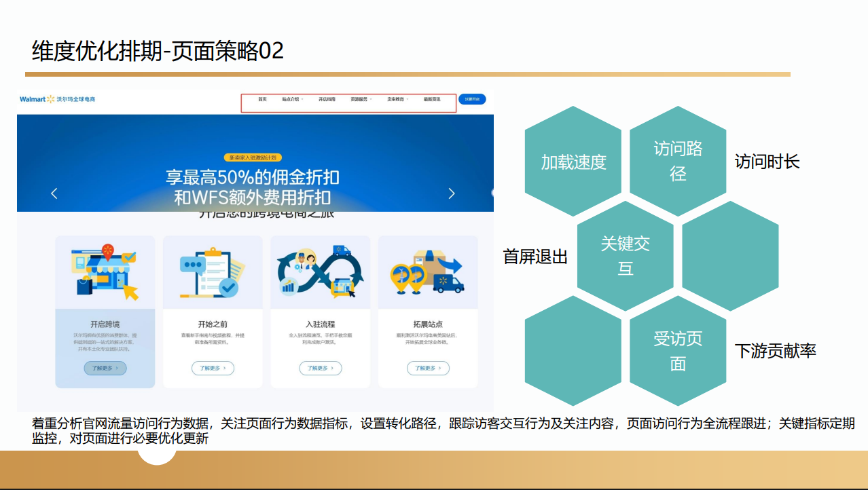Open the 卖家教育 menu
Image resolution: width=868 pixels, height=490 pixels.
[x=396, y=99]
